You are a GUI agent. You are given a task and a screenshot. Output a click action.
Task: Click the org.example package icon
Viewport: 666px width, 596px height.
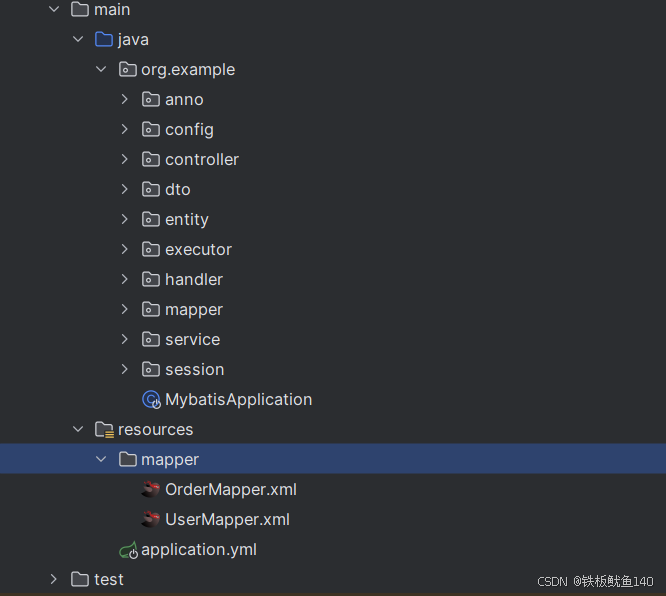127,69
